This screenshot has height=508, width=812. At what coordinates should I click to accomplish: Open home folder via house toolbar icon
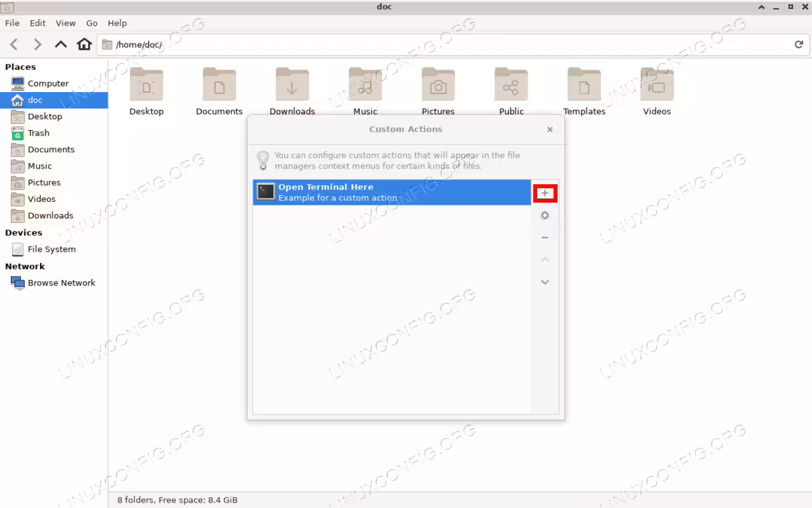(84, 45)
